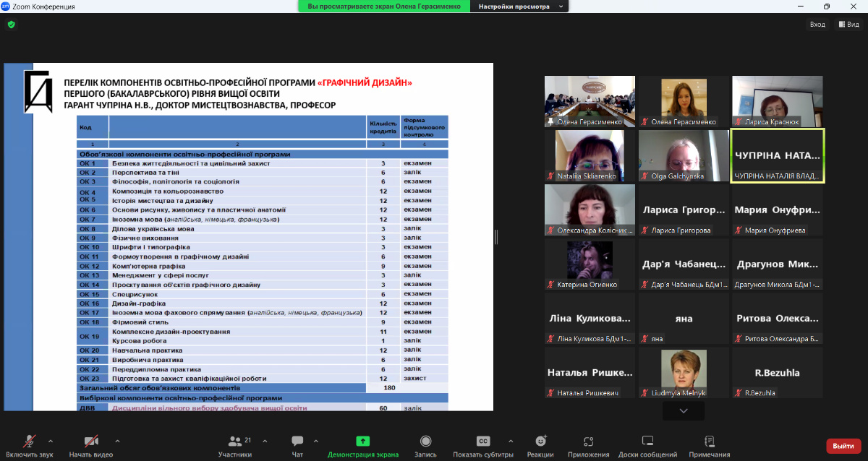Open the Приложения apps icon

point(588,441)
